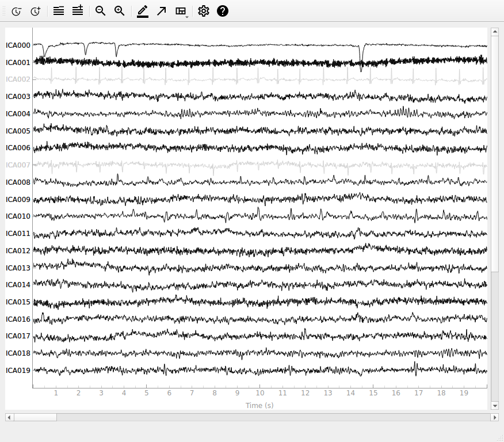Viewport: 504px width, 442px height.
Task: Click horizontal scrollbar left arrow
Action: click(x=9, y=417)
